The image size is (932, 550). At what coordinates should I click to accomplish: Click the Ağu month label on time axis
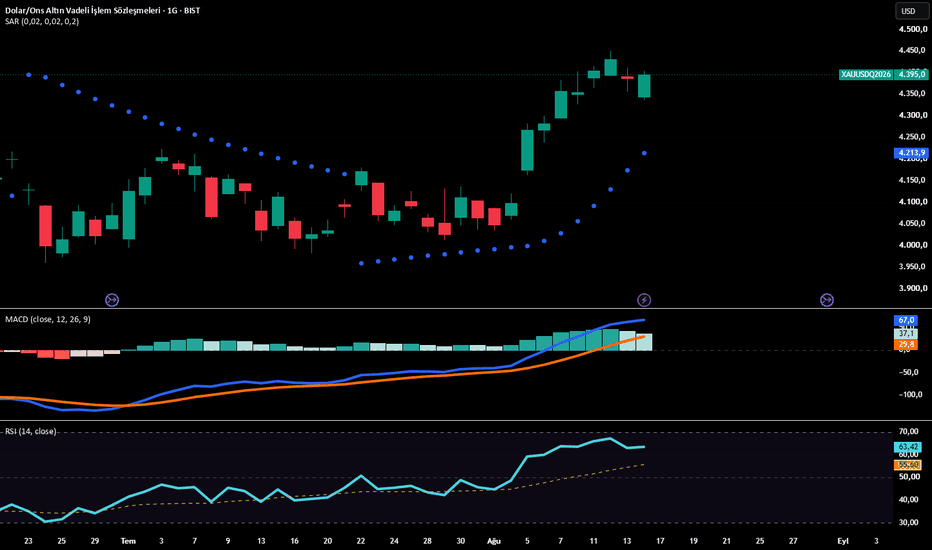click(x=494, y=541)
